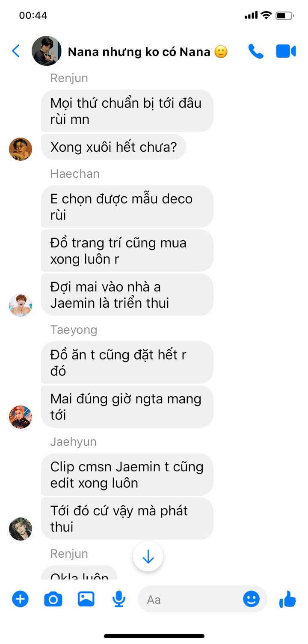Open the camera from the bottom toolbar
308x644 pixels.
coord(53,600)
